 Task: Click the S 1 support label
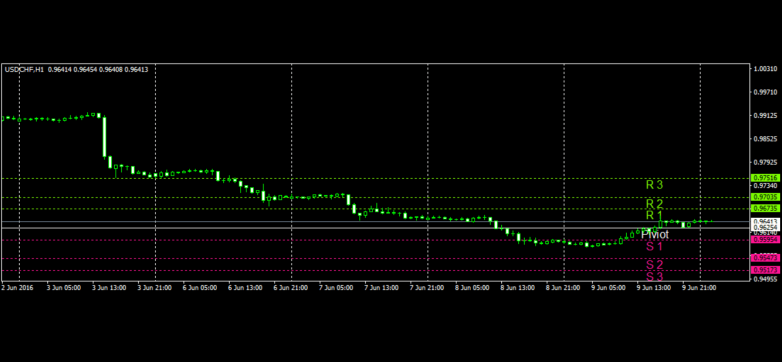click(654, 246)
